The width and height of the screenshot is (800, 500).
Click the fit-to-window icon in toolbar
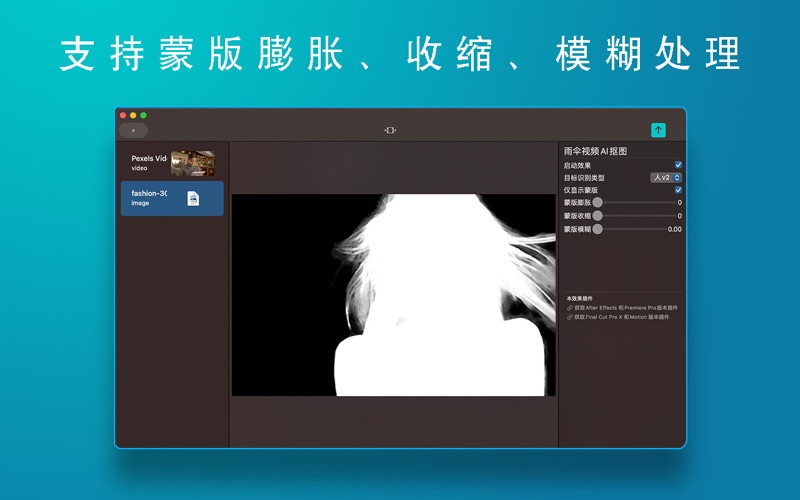click(390, 130)
